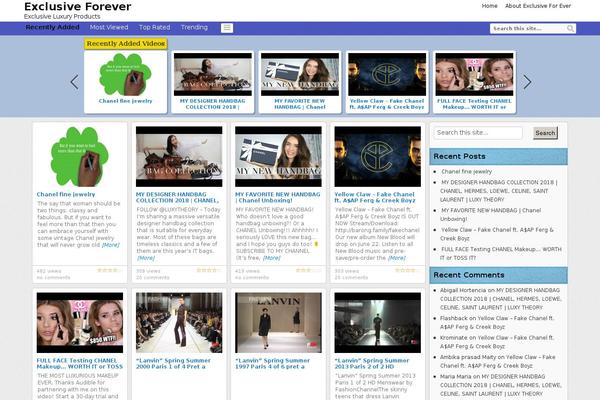The height and width of the screenshot is (400, 600).
Task: Click the carousel previous arrow
Action: 75,82
